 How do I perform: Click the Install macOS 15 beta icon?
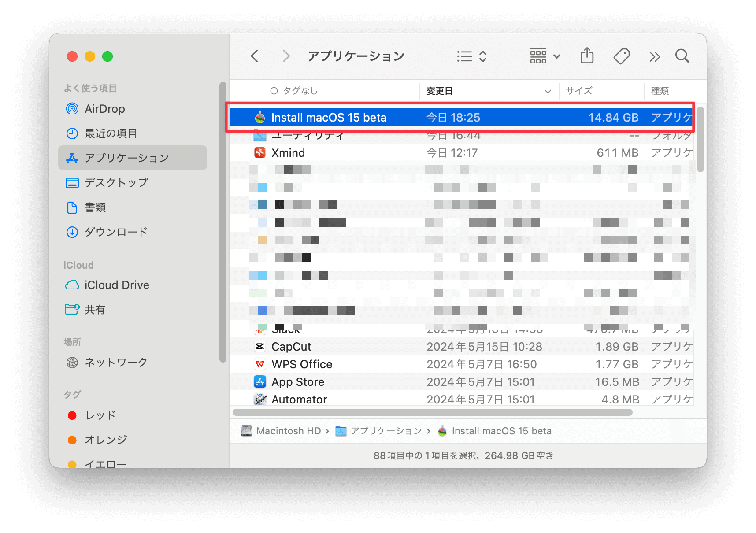coord(260,118)
